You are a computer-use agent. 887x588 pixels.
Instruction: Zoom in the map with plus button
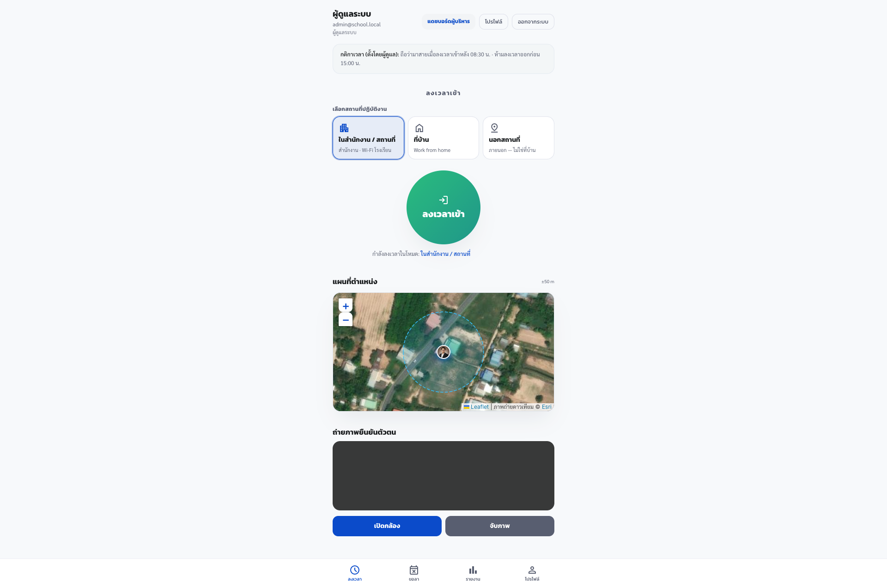(x=346, y=306)
